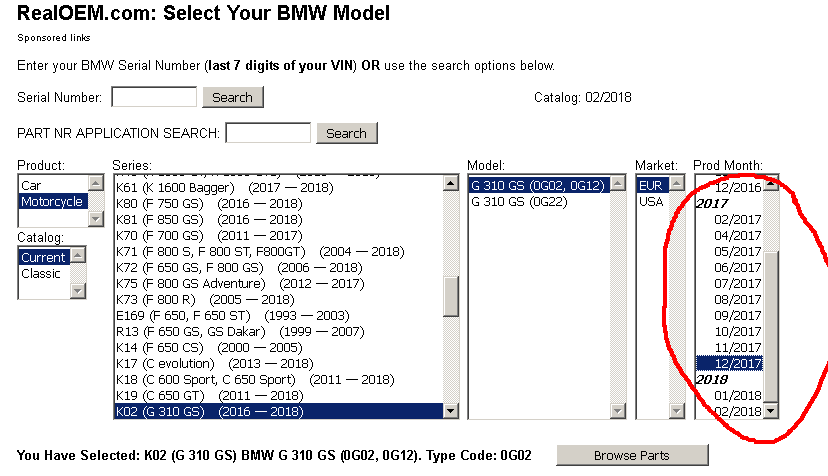
Task: Click the Search button beside Serial Number
Action: (232, 97)
